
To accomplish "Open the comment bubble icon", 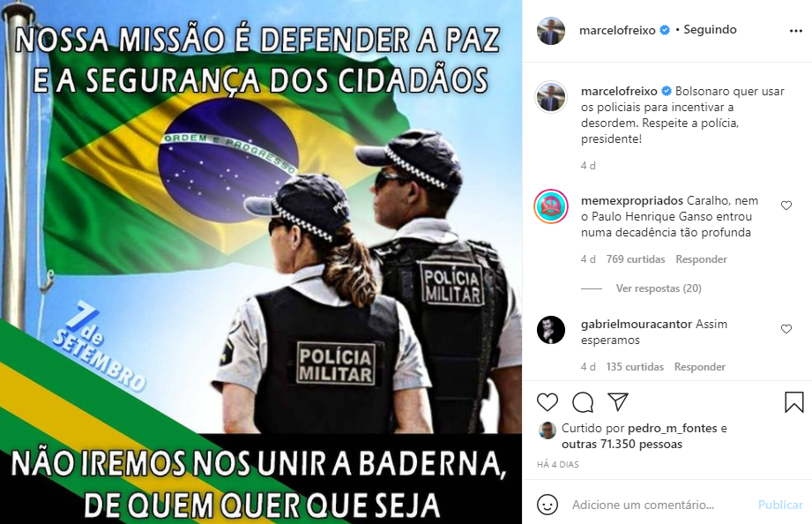I will (x=583, y=402).
